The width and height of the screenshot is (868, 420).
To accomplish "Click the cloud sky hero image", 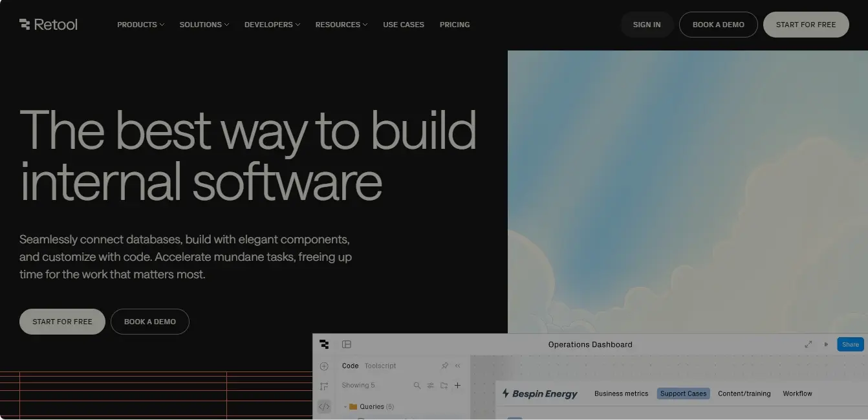I will pyautogui.click(x=688, y=192).
